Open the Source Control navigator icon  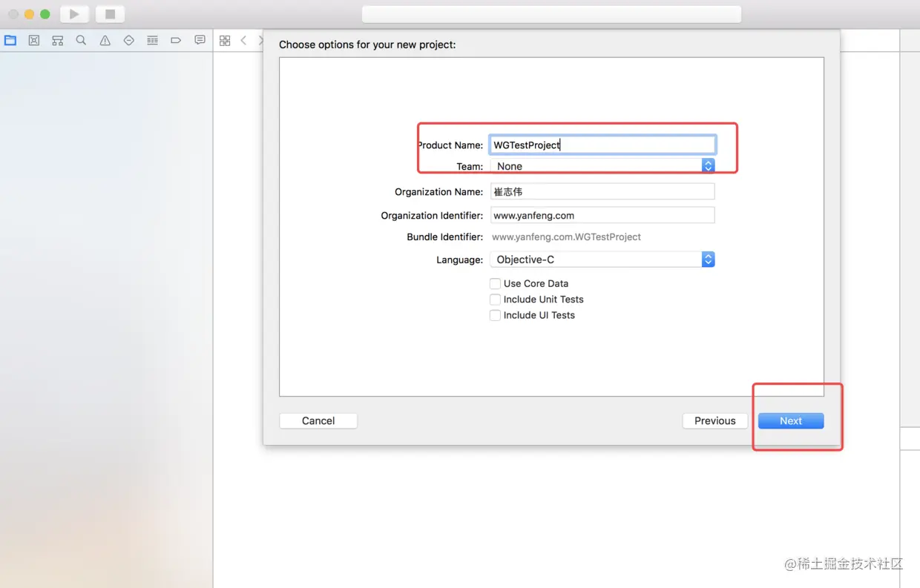point(34,41)
